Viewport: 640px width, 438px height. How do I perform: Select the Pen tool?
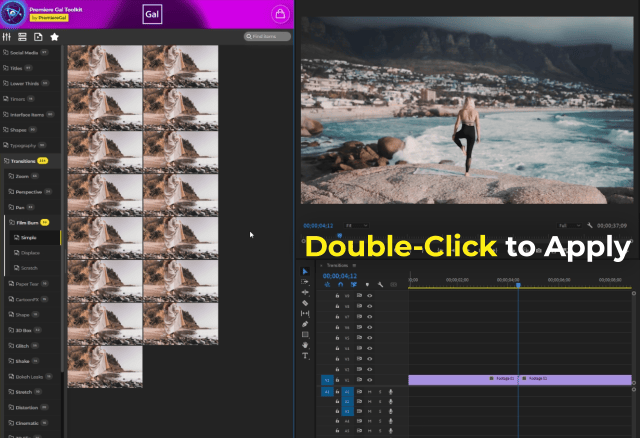305,324
